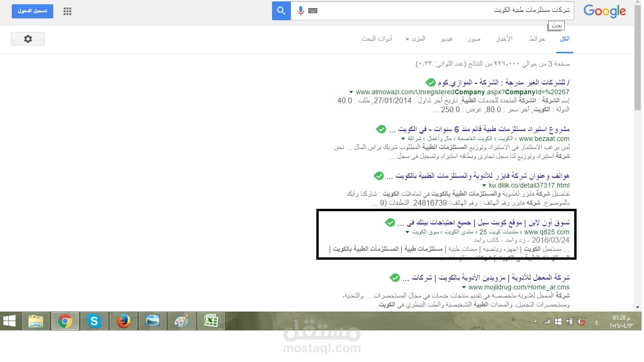Switch to the خرائط (Maps) tab

click(x=537, y=39)
